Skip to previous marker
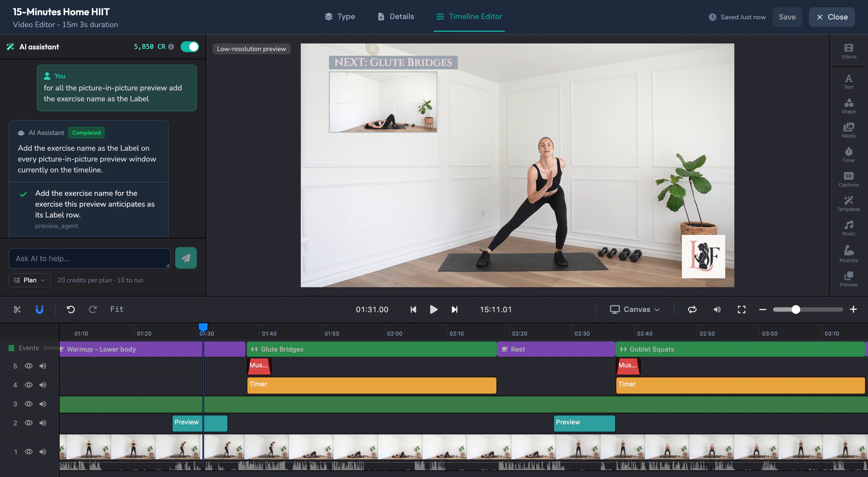This screenshot has width=868, height=477. [413, 309]
